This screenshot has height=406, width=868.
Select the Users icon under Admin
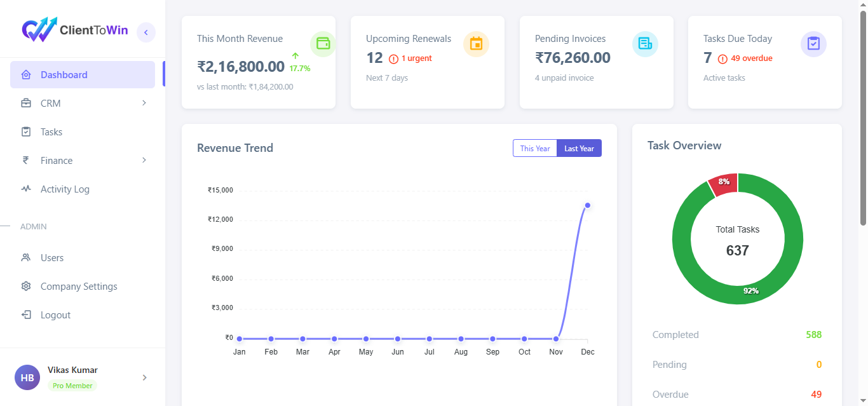26,257
